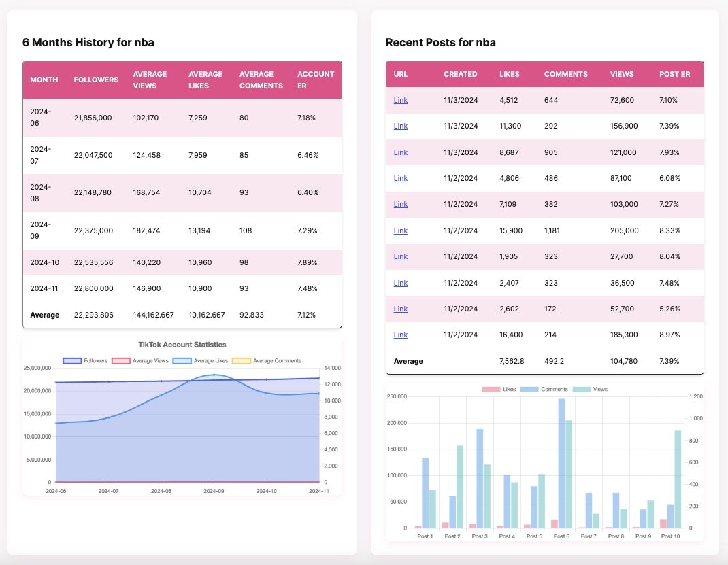Click the 2024-09 x-axis label in the chart

pyautogui.click(x=214, y=491)
